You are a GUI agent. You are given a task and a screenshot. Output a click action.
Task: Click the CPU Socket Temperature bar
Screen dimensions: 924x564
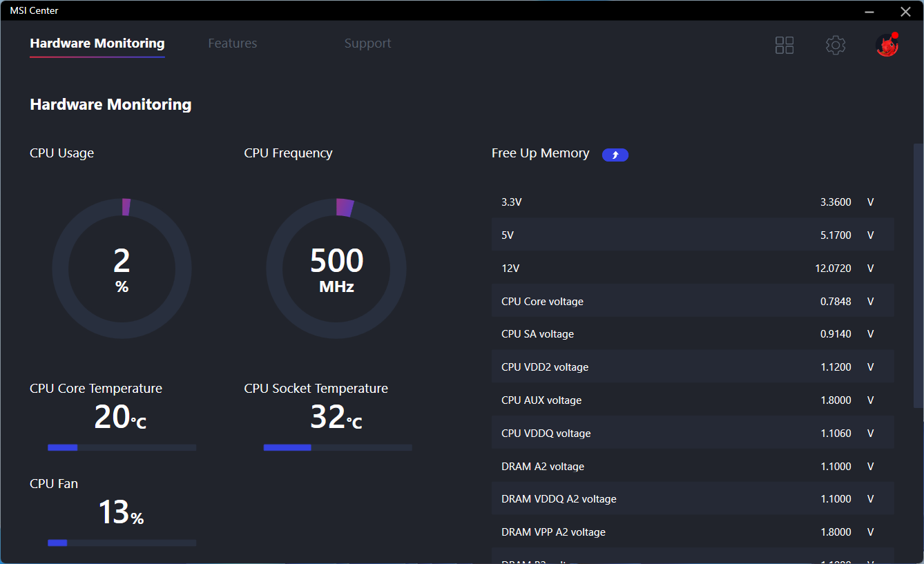(338, 447)
